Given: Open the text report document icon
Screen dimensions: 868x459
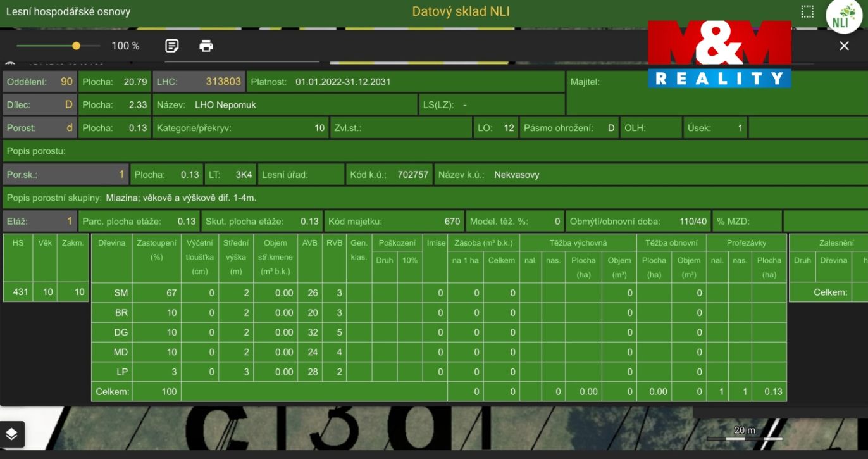Looking at the screenshot, I should point(171,46).
